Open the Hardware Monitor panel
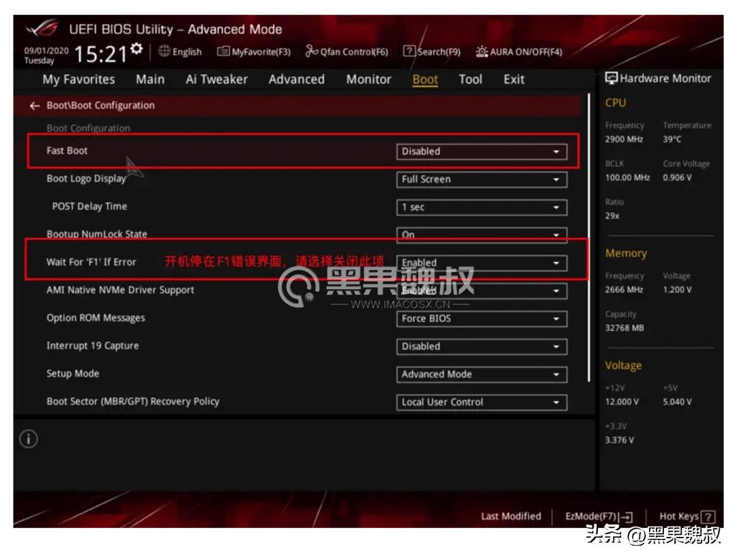The height and width of the screenshot is (560, 737). pos(659,78)
